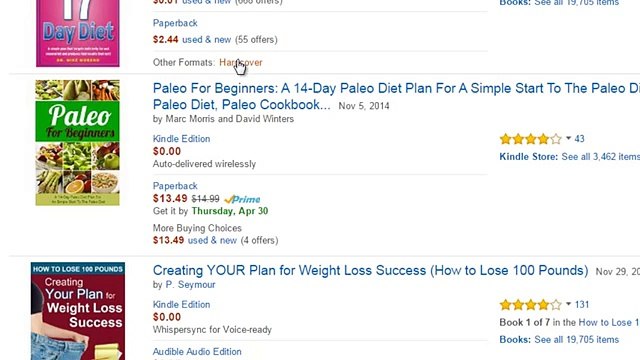Open author P. Seymour's page
640x360 pixels.
coord(190,284)
